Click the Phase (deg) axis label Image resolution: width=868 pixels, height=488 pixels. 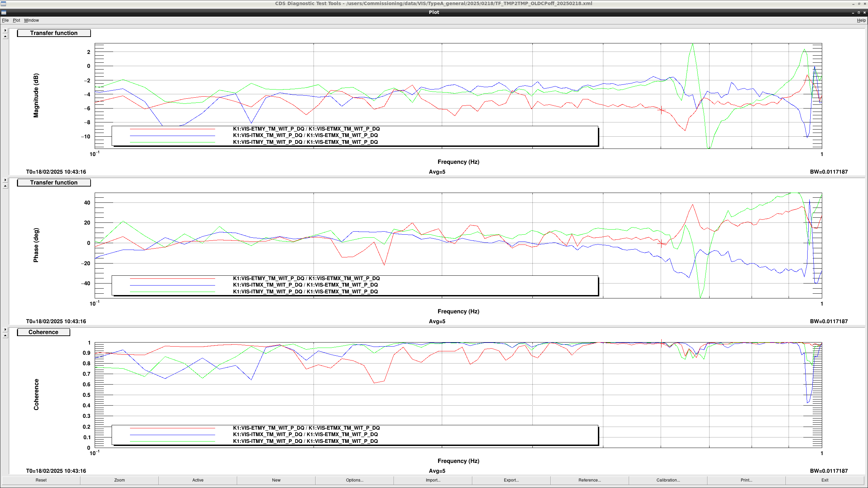pyautogui.click(x=36, y=245)
